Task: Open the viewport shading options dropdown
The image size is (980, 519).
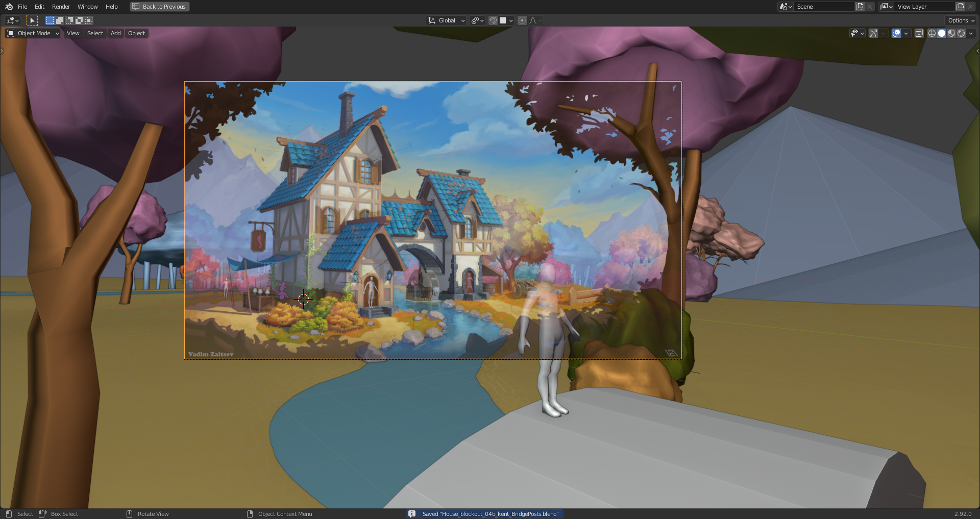Action: [x=971, y=33]
